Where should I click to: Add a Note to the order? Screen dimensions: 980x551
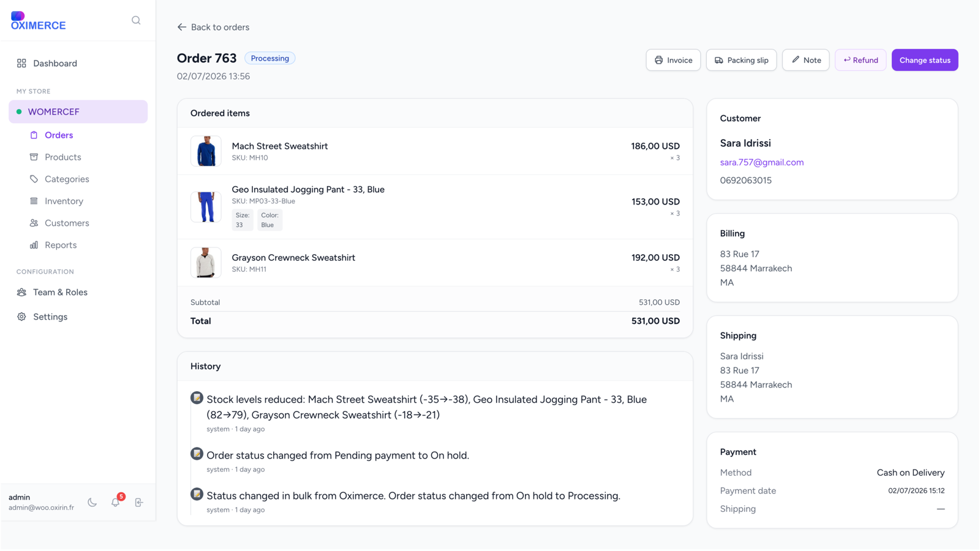pyautogui.click(x=805, y=60)
